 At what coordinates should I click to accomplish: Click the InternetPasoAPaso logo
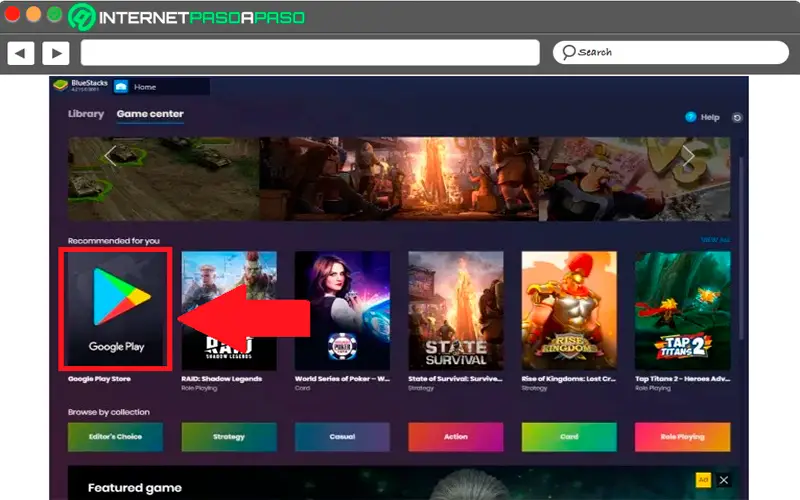pos(187,17)
